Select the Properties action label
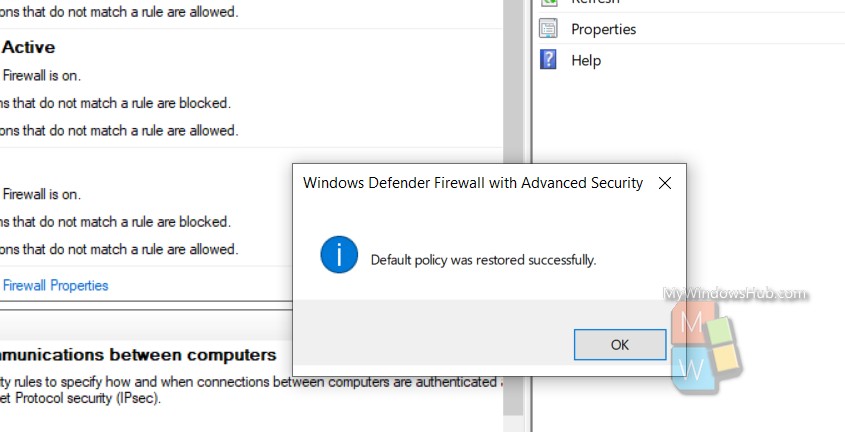The height and width of the screenshot is (432, 845). 604,29
